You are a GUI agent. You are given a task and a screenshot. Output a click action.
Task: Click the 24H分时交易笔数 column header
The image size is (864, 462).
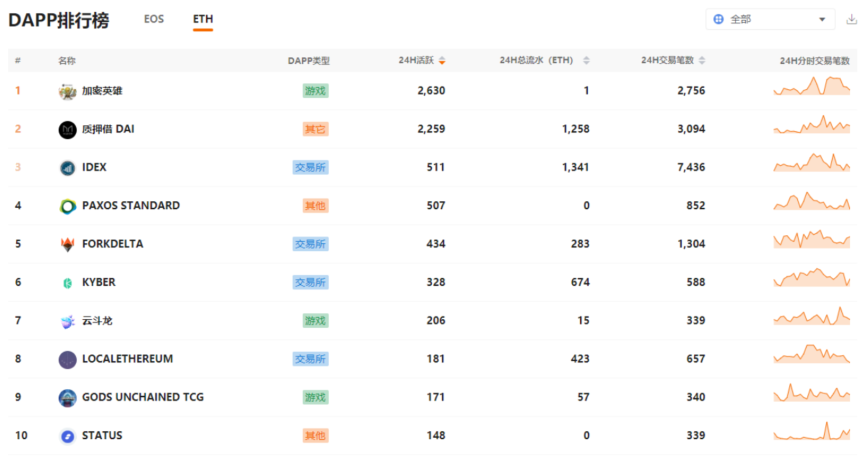pyautogui.click(x=814, y=61)
